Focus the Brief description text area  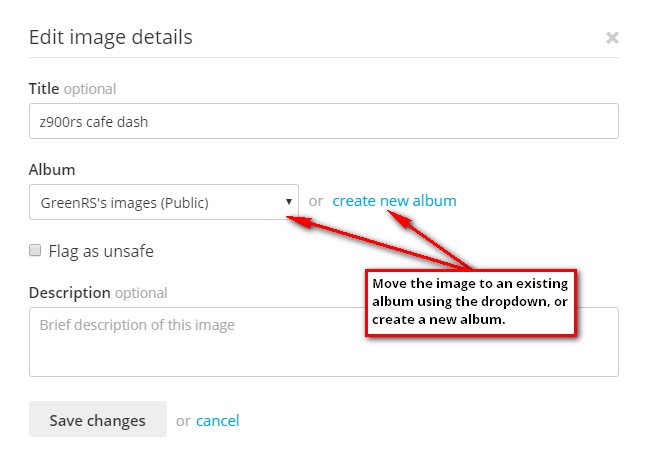(324, 342)
